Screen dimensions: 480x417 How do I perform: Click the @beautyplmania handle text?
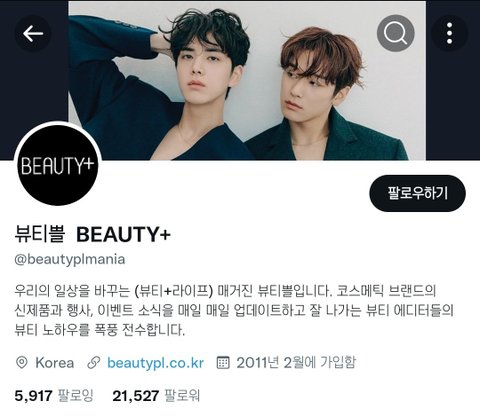(x=70, y=259)
